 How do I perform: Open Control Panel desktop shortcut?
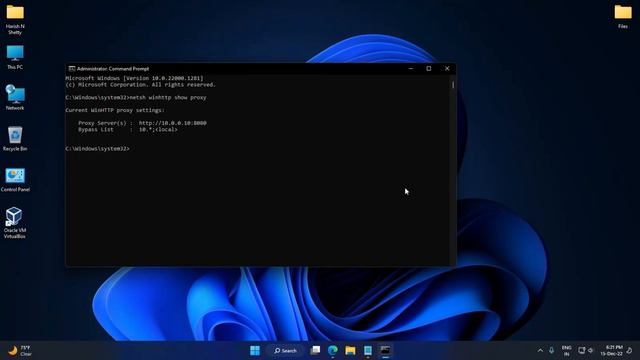click(15, 180)
